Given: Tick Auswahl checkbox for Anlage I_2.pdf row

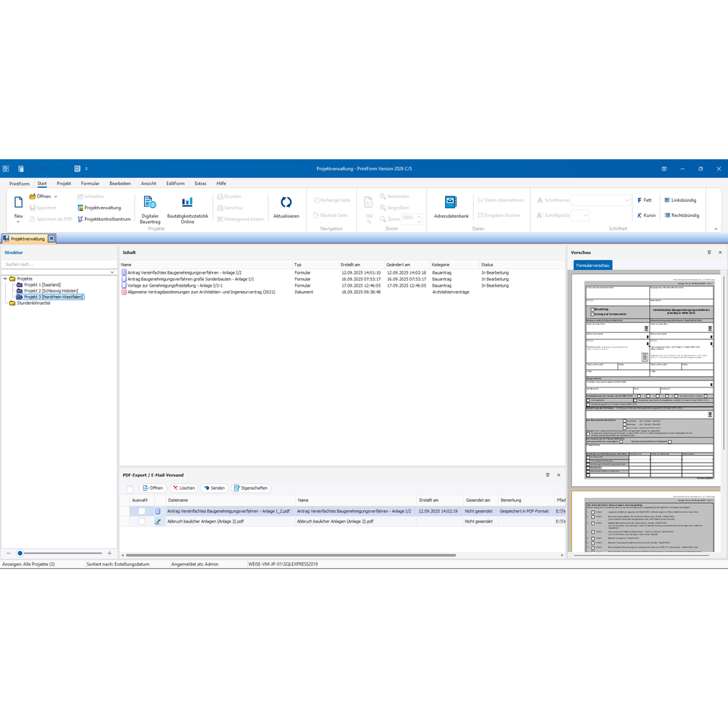Looking at the screenshot, I should [142, 510].
